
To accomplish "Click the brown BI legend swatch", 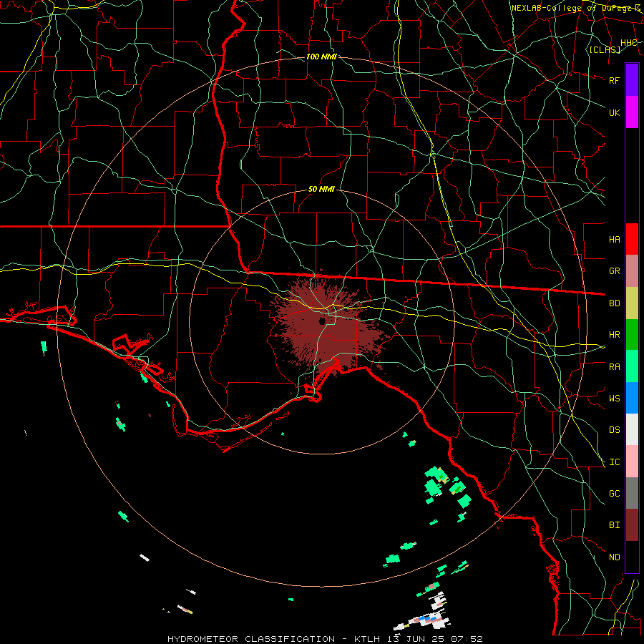I will (632, 525).
